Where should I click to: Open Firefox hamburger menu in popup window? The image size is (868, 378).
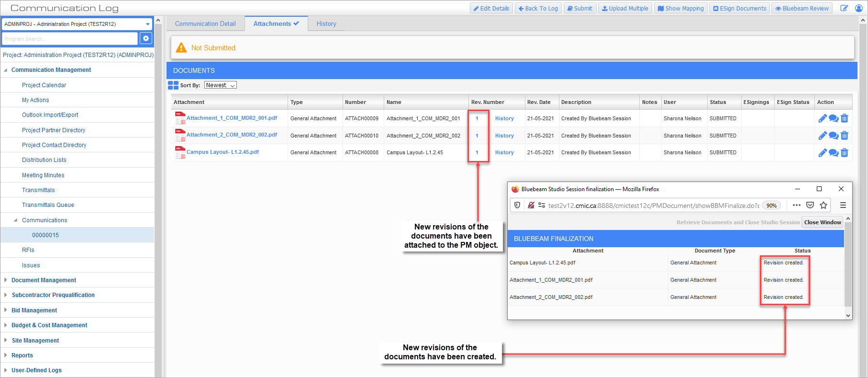coord(843,205)
